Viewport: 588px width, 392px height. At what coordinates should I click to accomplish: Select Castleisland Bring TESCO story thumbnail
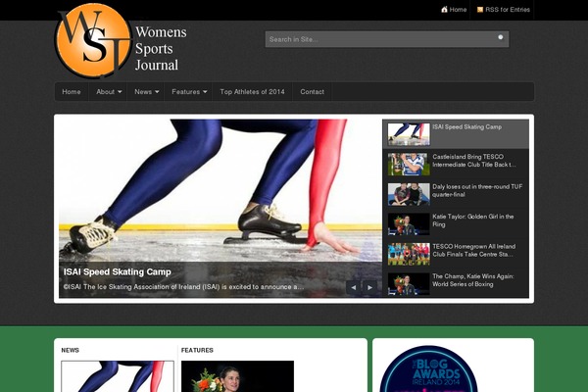(x=409, y=165)
